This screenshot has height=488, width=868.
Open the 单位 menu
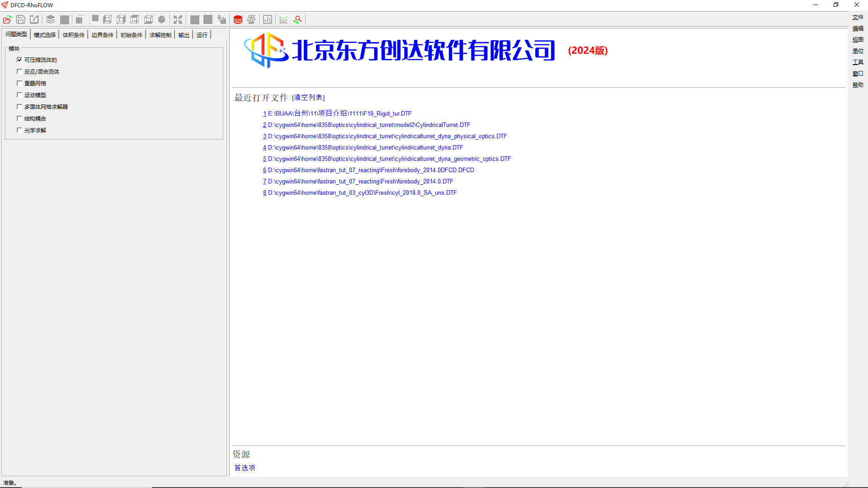pos(858,51)
